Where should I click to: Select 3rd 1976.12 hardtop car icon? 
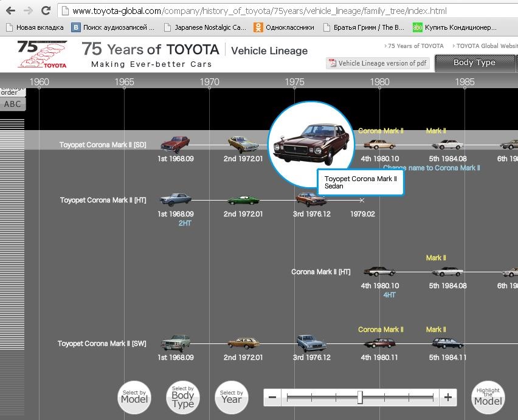pyautogui.click(x=311, y=199)
